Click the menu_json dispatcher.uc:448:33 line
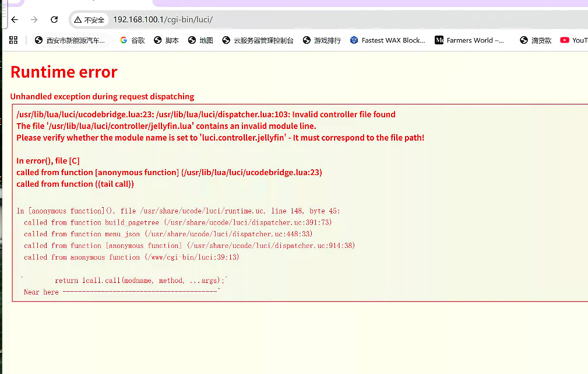 click(x=168, y=235)
